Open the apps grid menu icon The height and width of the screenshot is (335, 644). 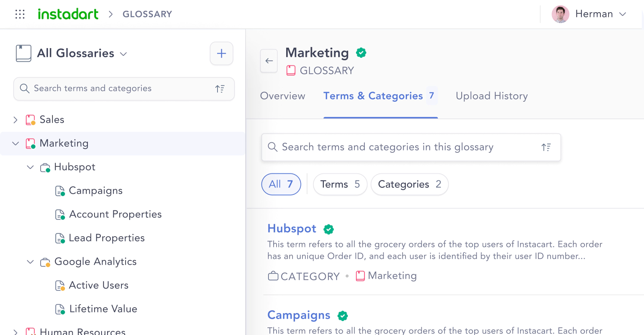pos(20,14)
